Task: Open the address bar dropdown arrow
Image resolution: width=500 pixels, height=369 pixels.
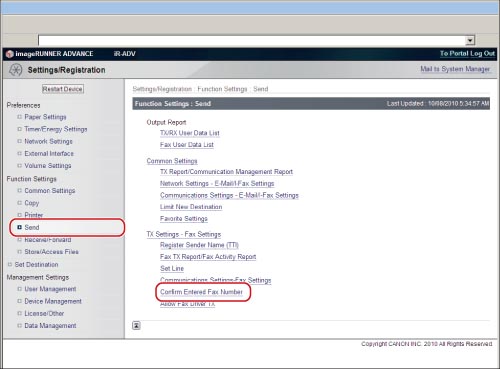Action: click(x=470, y=41)
